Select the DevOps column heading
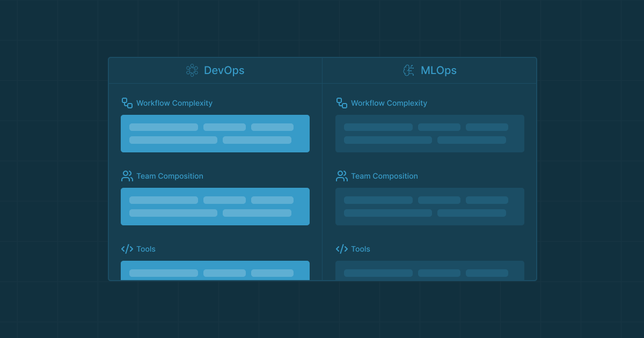 224,70
